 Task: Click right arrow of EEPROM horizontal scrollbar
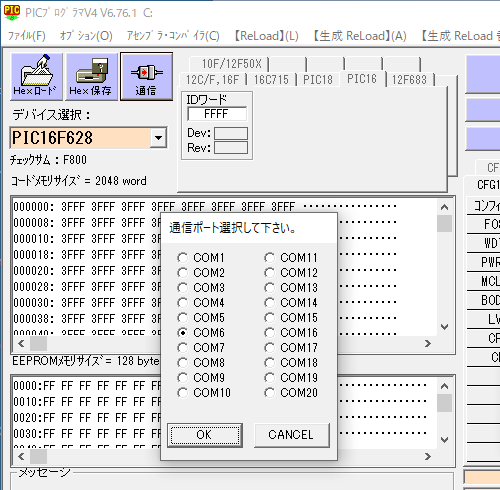428,456
